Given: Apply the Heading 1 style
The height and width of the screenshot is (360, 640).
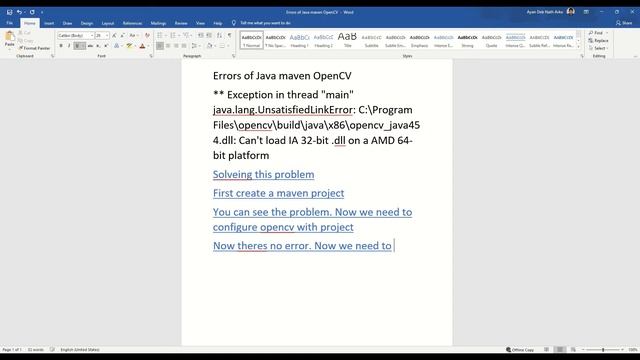Looking at the screenshot, I should click(x=300, y=40).
